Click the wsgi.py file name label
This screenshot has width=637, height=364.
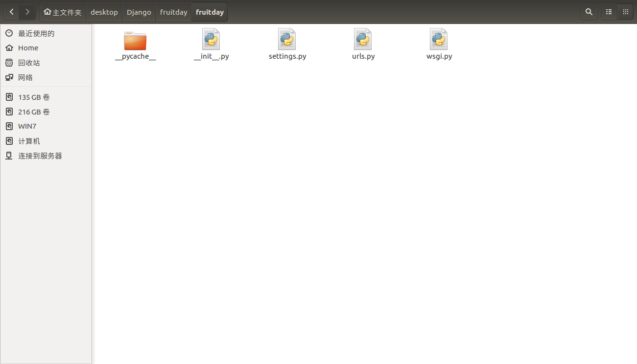click(x=439, y=56)
